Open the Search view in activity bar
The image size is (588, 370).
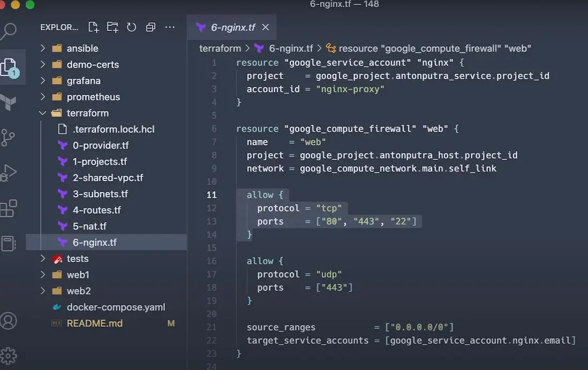click(9, 32)
